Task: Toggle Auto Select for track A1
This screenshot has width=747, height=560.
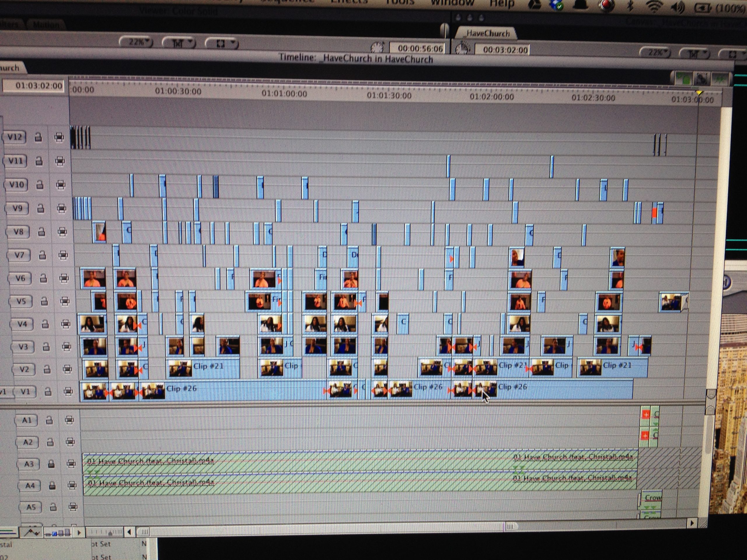Action: pos(69,420)
